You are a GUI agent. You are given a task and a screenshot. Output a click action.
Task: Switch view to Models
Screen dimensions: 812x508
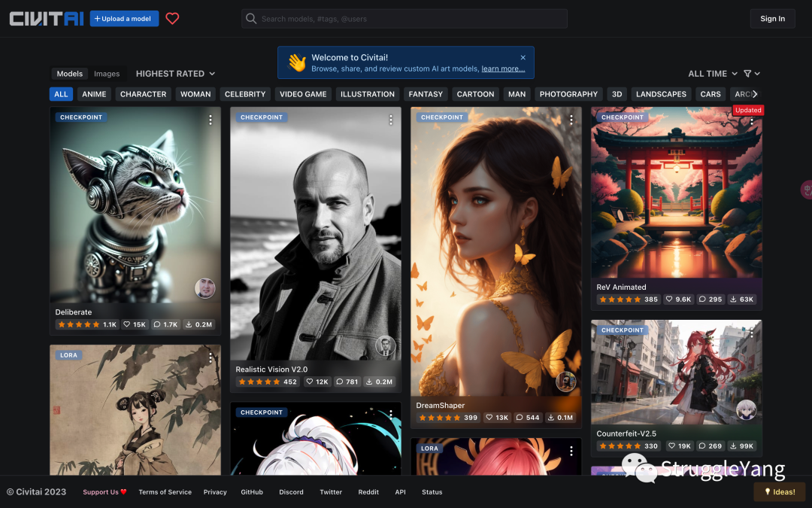point(69,74)
